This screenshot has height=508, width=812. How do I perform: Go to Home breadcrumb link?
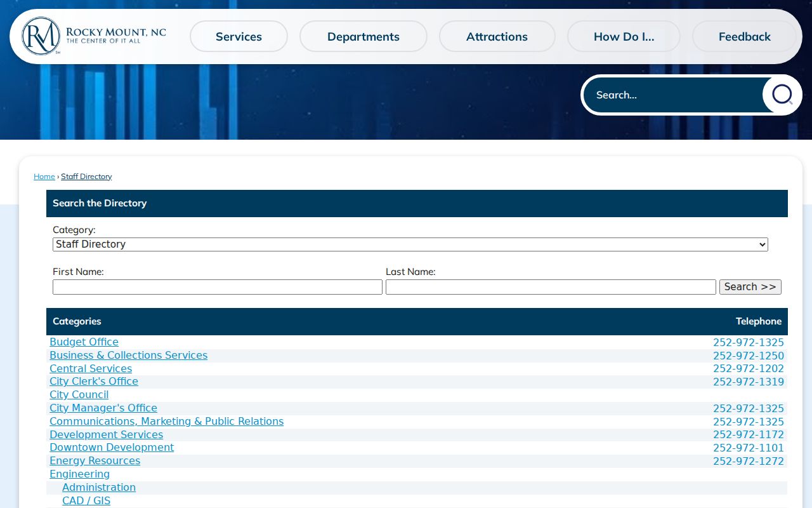44,177
